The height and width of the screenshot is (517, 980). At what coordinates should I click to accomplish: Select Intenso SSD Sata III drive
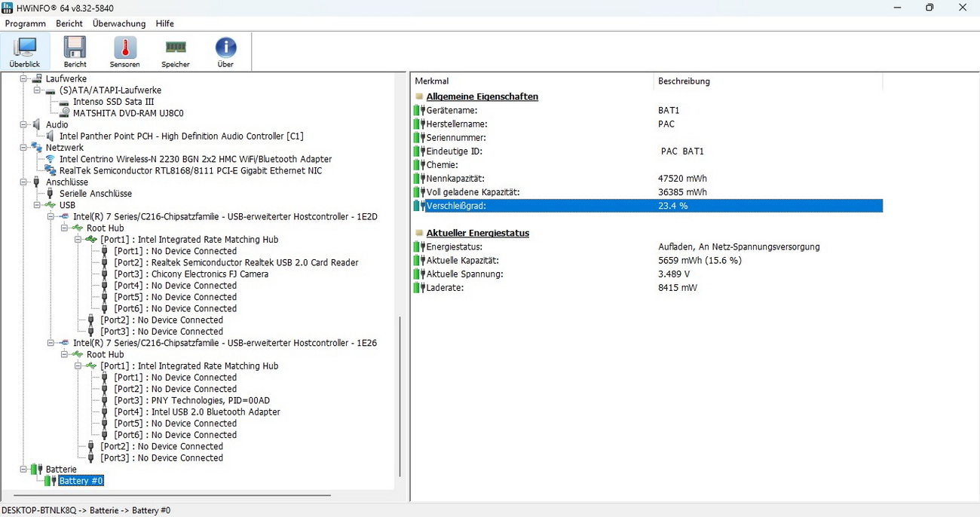coord(113,102)
